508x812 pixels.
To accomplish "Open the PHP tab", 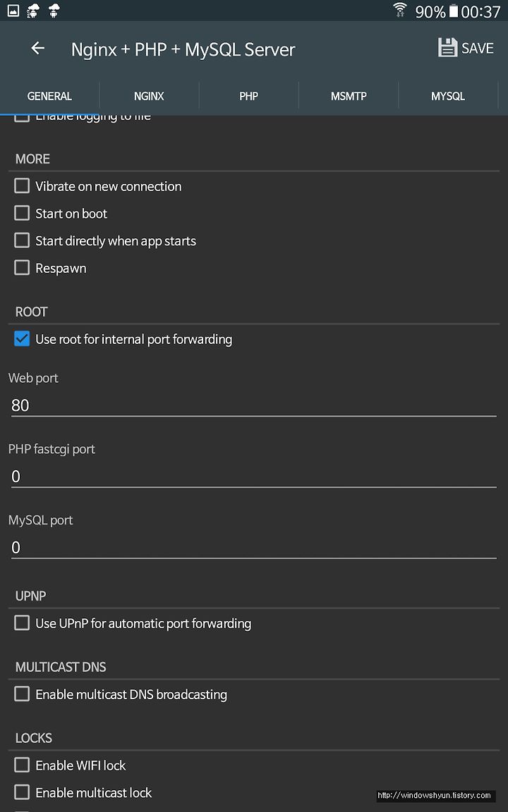I will [x=249, y=97].
